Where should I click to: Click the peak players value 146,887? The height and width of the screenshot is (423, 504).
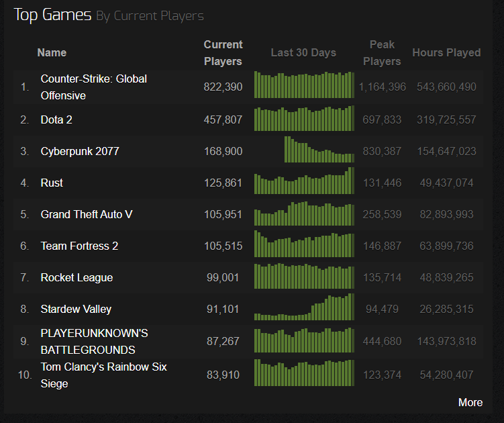tap(382, 246)
